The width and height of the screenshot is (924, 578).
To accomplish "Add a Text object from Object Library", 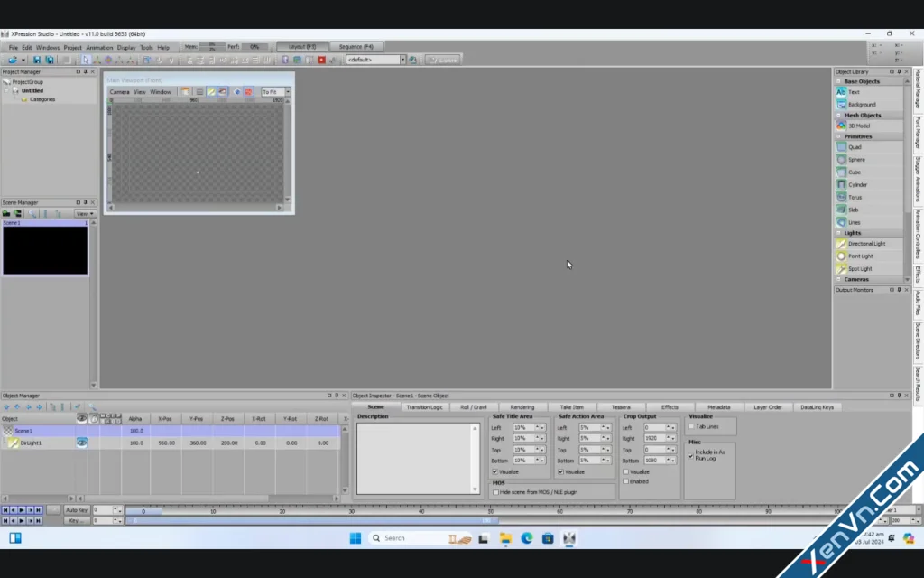I will point(869,92).
